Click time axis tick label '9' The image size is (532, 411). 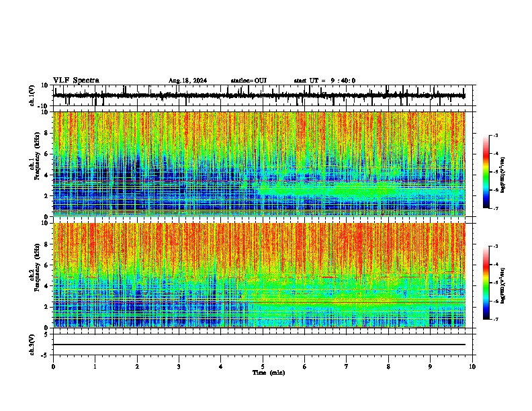pos(430,367)
